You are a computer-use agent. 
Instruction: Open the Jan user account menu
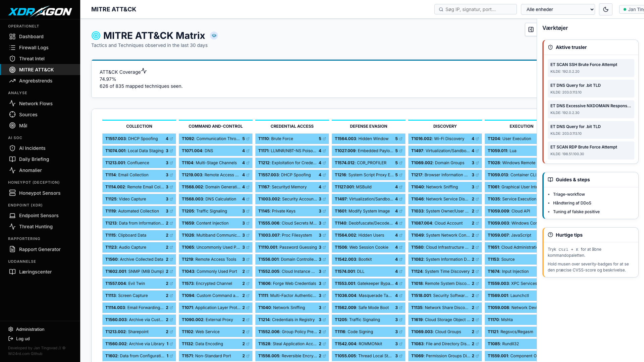(x=632, y=9)
